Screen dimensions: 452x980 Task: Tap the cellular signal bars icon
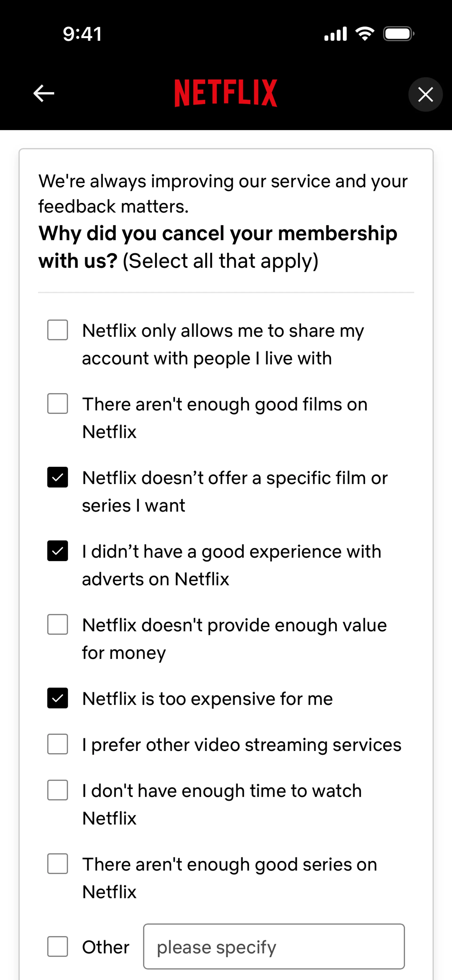335,34
